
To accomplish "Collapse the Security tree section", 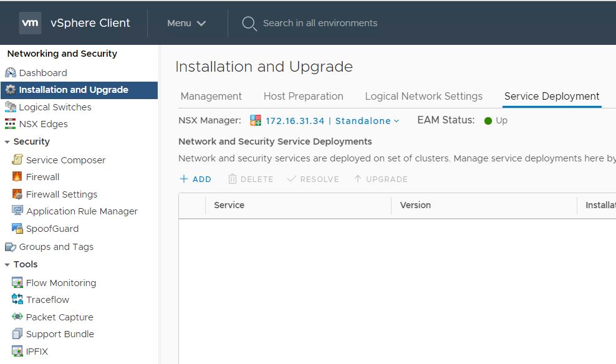I will click(x=7, y=142).
